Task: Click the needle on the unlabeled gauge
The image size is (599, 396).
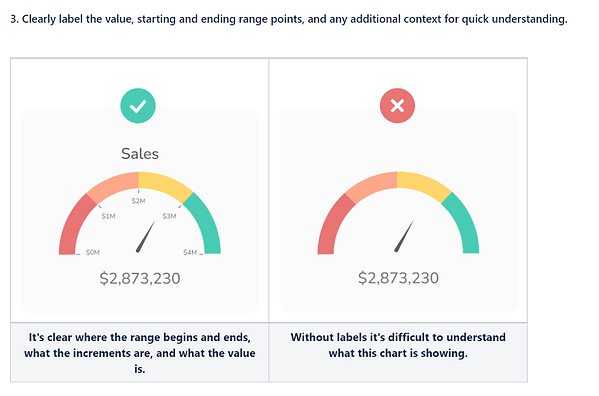Action: click(x=404, y=236)
